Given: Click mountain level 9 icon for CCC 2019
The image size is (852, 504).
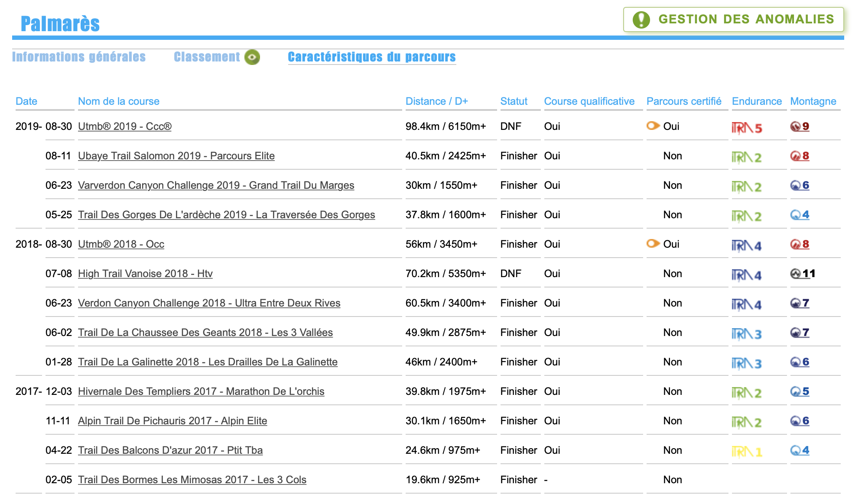Looking at the screenshot, I should coord(800,126).
